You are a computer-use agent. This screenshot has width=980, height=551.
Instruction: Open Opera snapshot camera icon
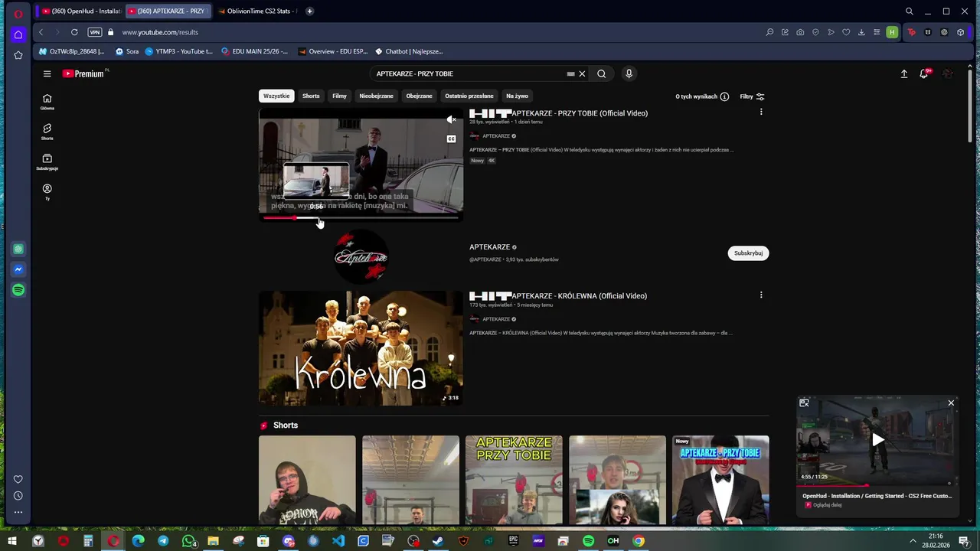point(800,32)
